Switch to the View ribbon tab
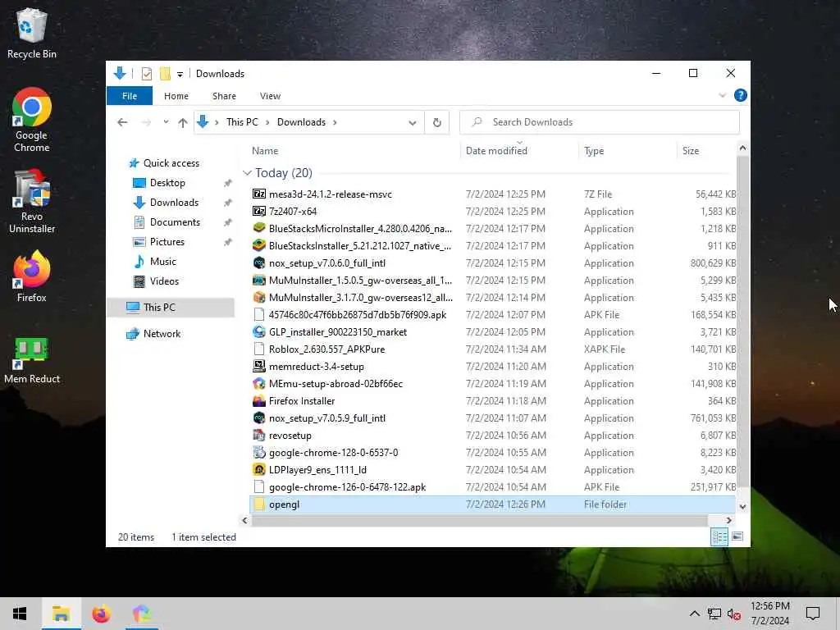This screenshot has width=840, height=630. tap(270, 96)
